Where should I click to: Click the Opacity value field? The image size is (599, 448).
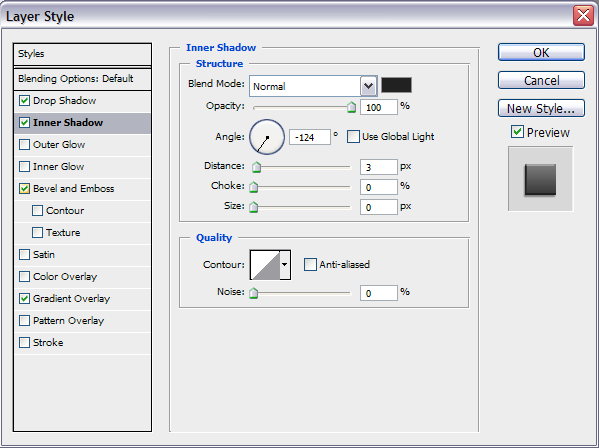point(379,107)
